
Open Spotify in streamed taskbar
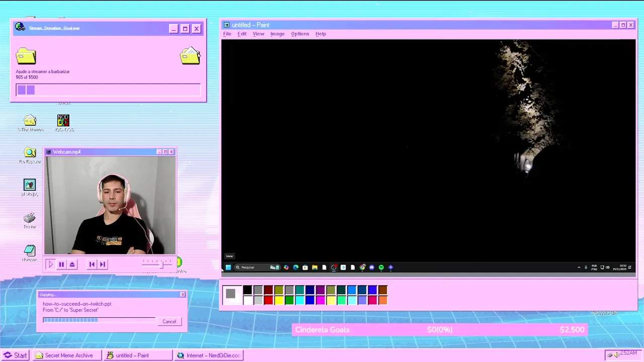pyautogui.click(x=381, y=267)
